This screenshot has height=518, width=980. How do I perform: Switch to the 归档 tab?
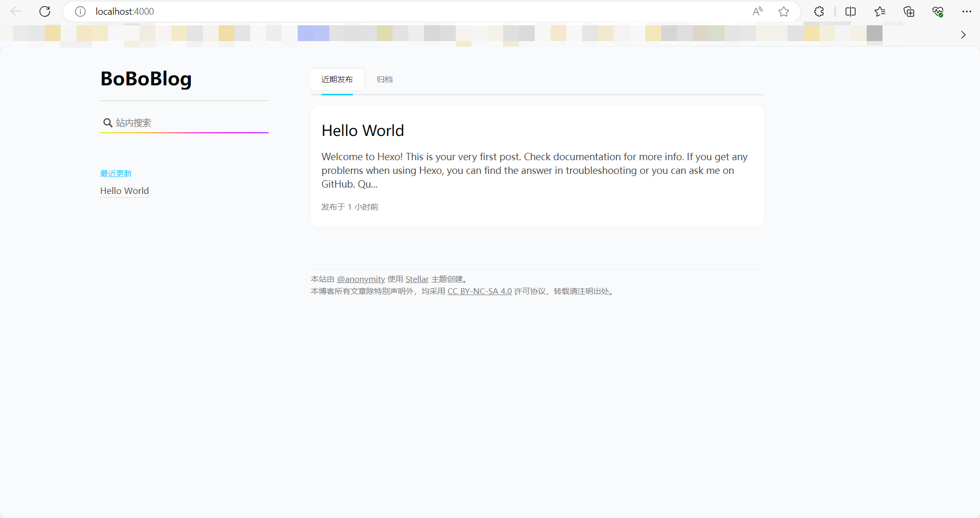pos(385,80)
